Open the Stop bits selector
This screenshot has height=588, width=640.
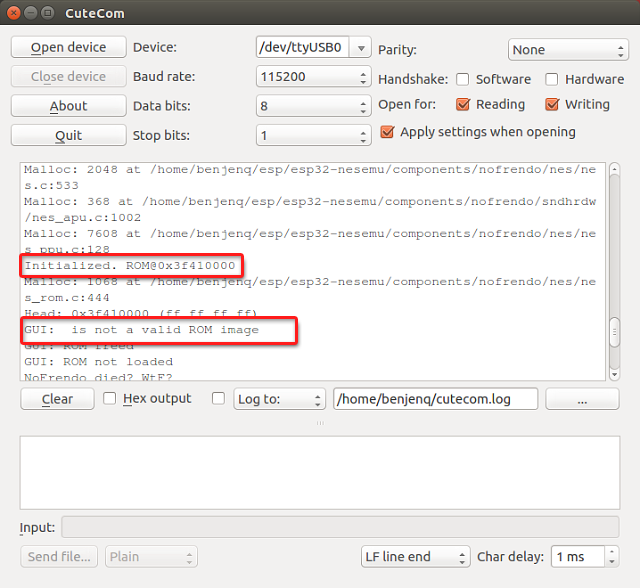click(x=313, y=135)
